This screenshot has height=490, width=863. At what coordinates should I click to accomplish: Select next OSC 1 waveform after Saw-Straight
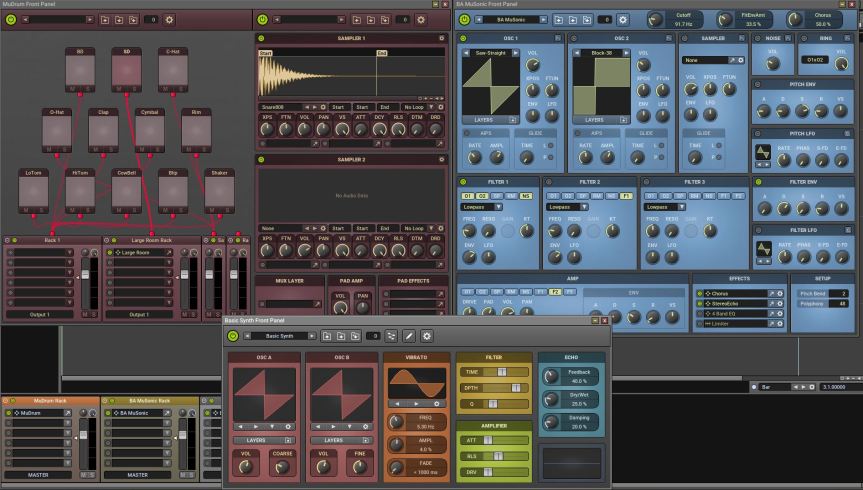point(515,53)
